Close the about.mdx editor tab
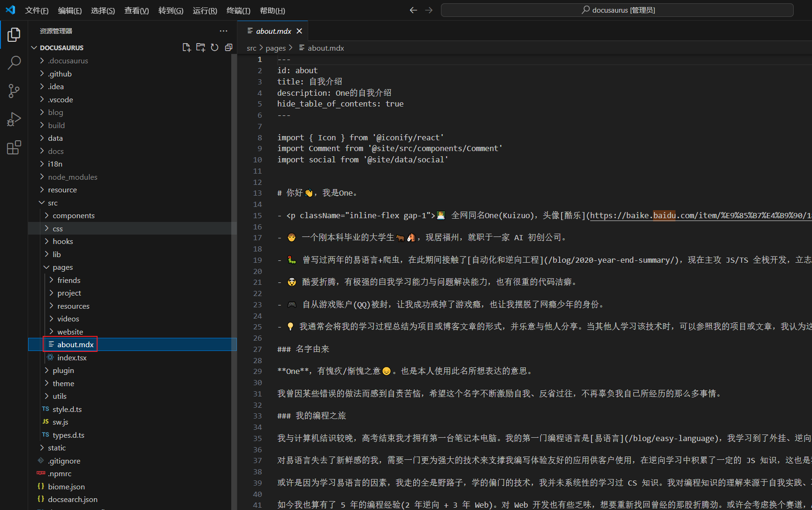Image resolution: width=812 pixels, height=510 pixels. 299,31
